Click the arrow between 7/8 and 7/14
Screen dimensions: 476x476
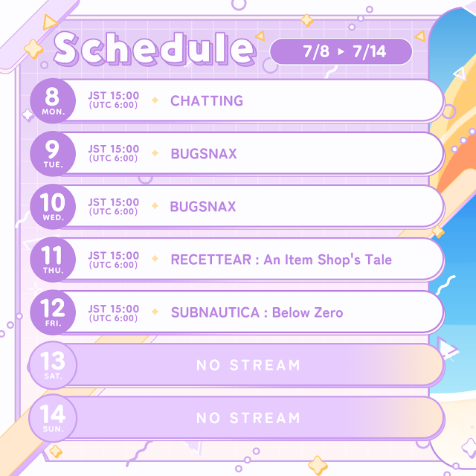341,51
